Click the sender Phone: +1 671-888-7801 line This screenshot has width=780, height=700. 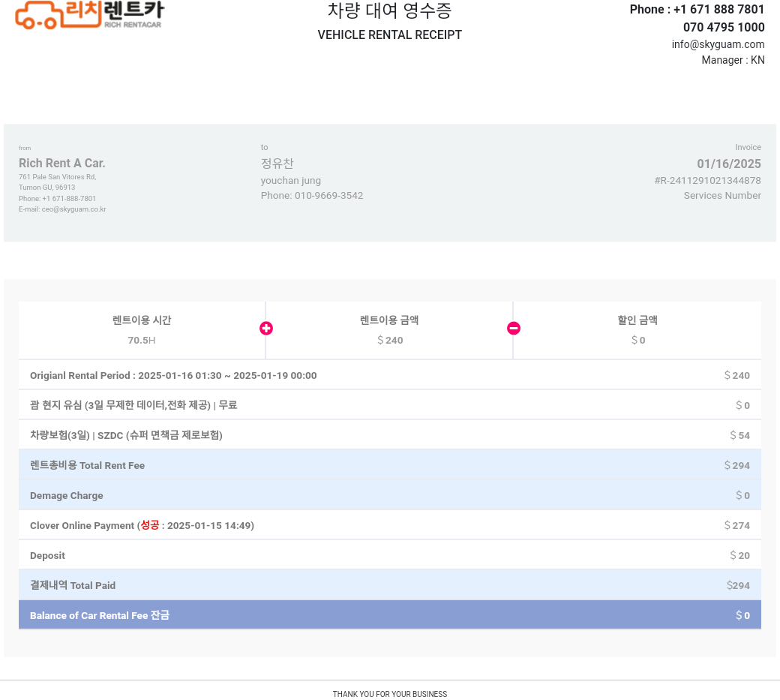coord(57,198)
